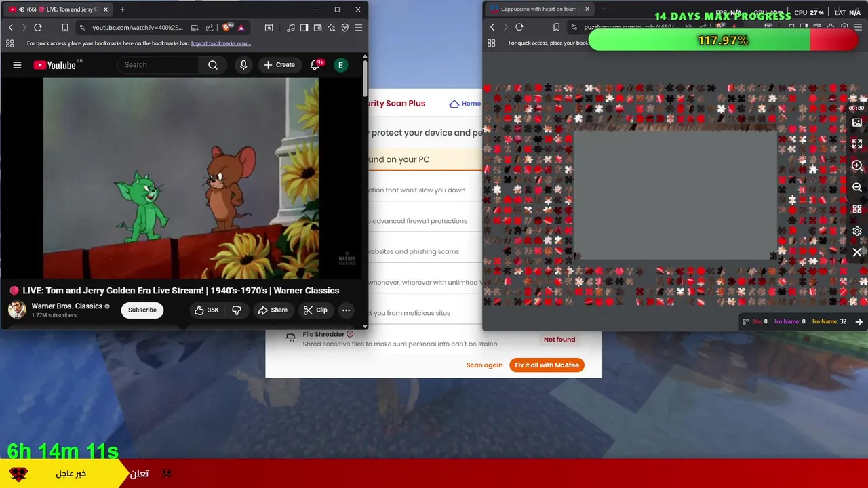
Task: Click the Me: 0 score label
Action: pos(760,322)
